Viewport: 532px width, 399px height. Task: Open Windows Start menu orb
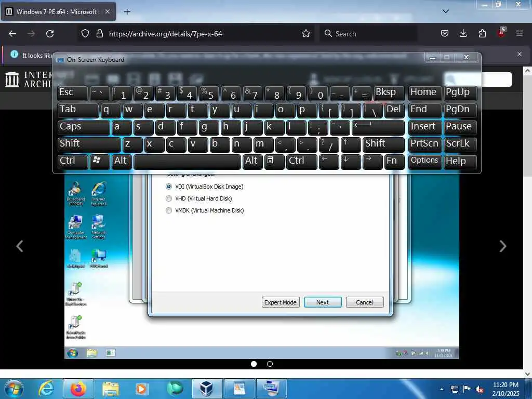(x=14, y=389)
